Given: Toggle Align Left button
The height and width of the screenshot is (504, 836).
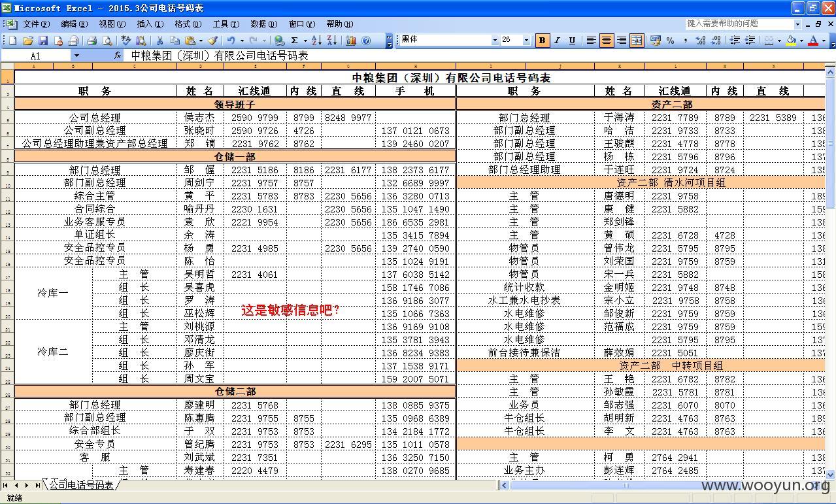Looking at the screenshot, I should point(592,41).
